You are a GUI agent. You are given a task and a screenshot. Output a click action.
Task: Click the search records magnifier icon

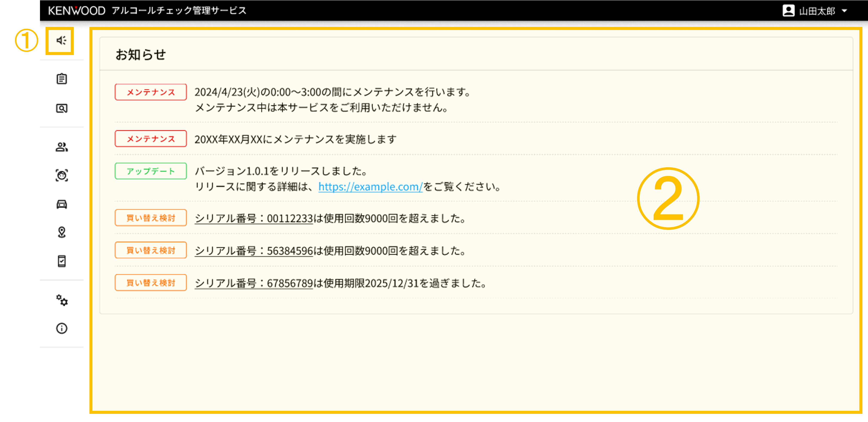62,108
